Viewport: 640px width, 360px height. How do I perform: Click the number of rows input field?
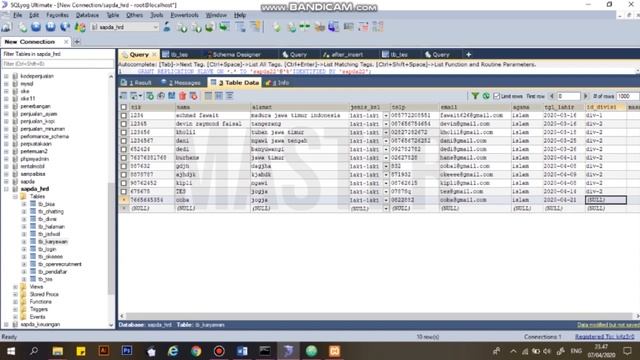click(x=627, y=96)
